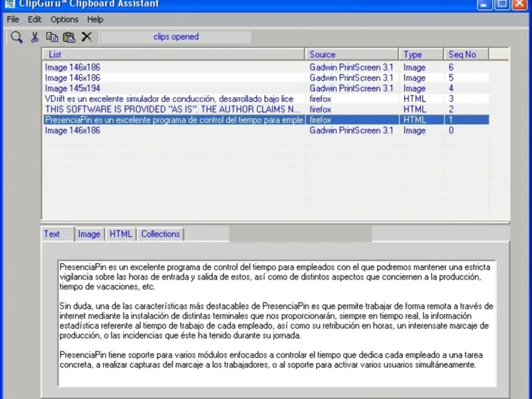Select Image 146x186 clip with Seq No 0
532x399 pixels.
click(x=267, y=130)
